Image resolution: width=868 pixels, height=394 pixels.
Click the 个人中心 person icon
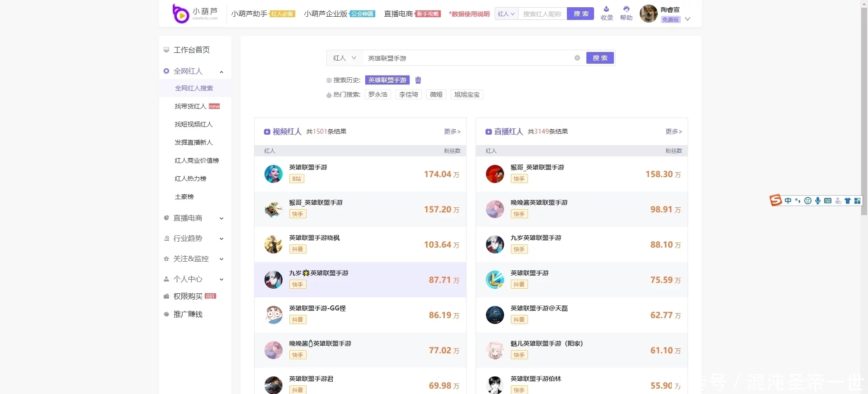tap(166, 279)
